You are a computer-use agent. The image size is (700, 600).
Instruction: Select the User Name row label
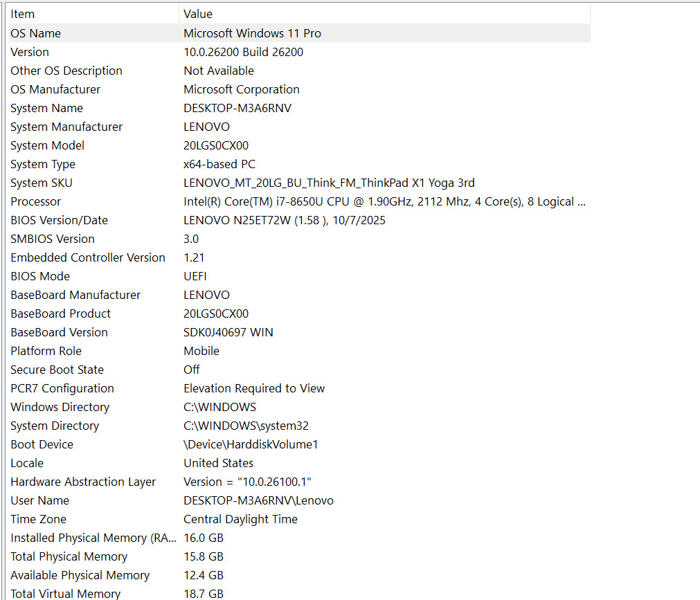(x=39, y=502)
